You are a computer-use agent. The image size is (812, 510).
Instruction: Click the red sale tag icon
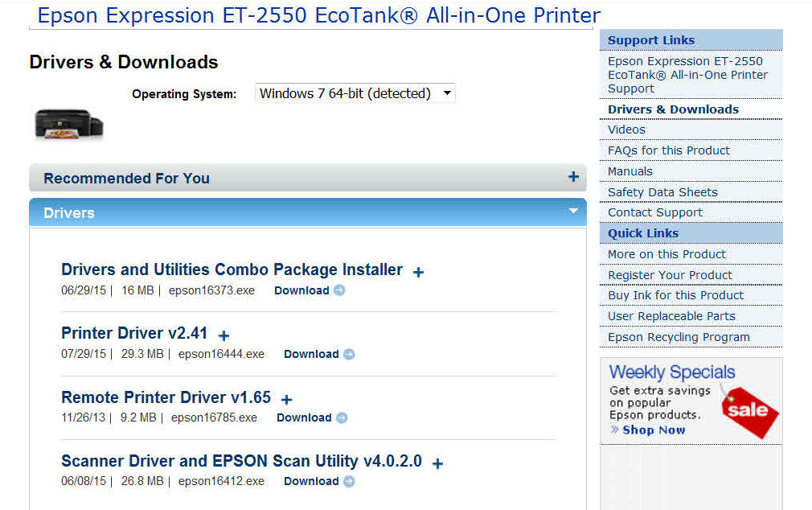click(749, 410)
